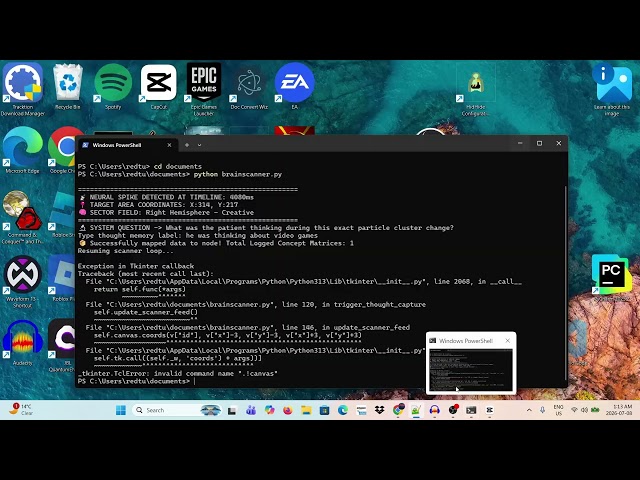Click the 'python brainscanner.py' command line
Screen dimensions: 640x480
[180, 174]
